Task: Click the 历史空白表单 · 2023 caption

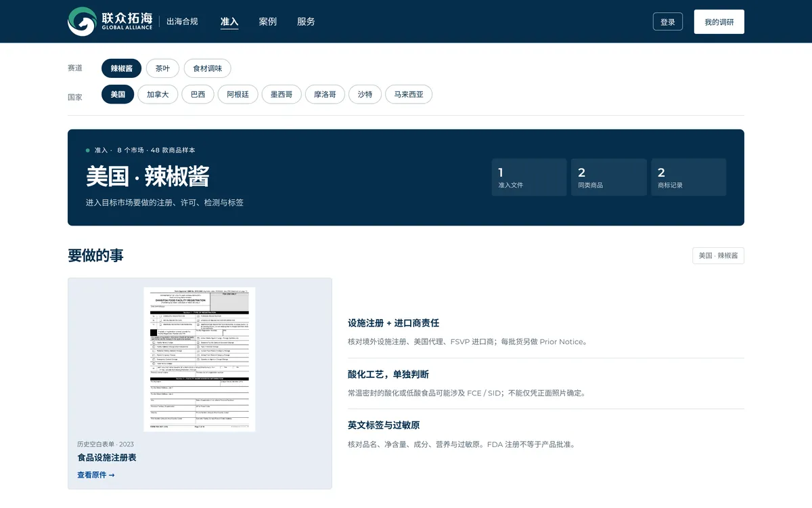Action: pyautogui.click(x=106, y=444)
